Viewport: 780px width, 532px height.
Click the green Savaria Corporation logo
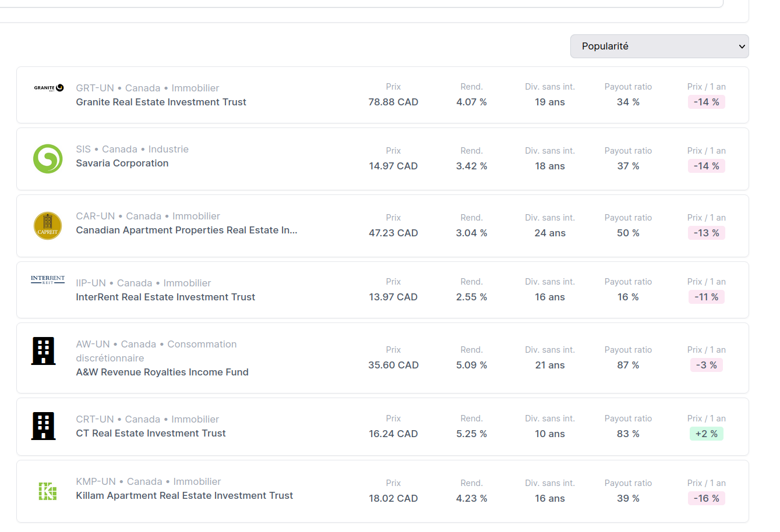[x=48, y=159]
